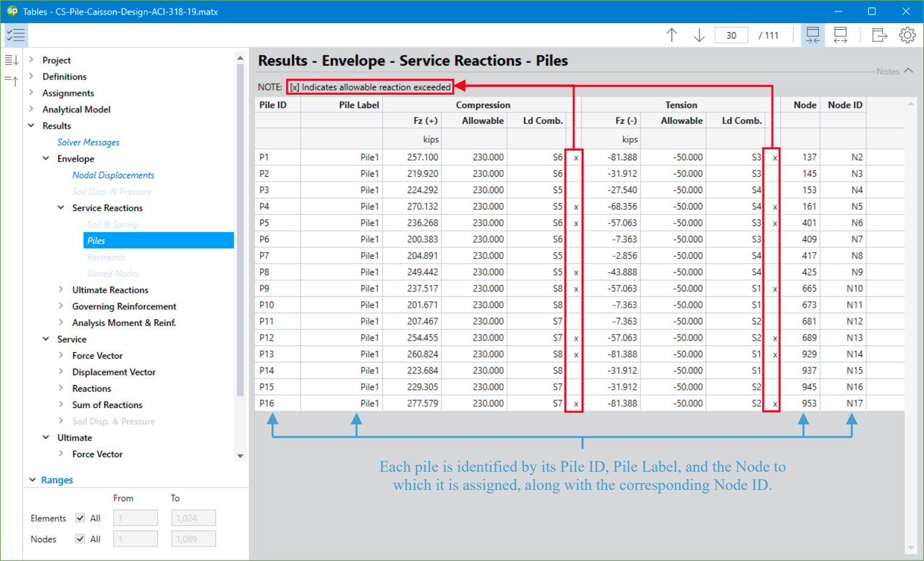
Task: Select the Solver Messages entry
Action: [x=88, y=142]
